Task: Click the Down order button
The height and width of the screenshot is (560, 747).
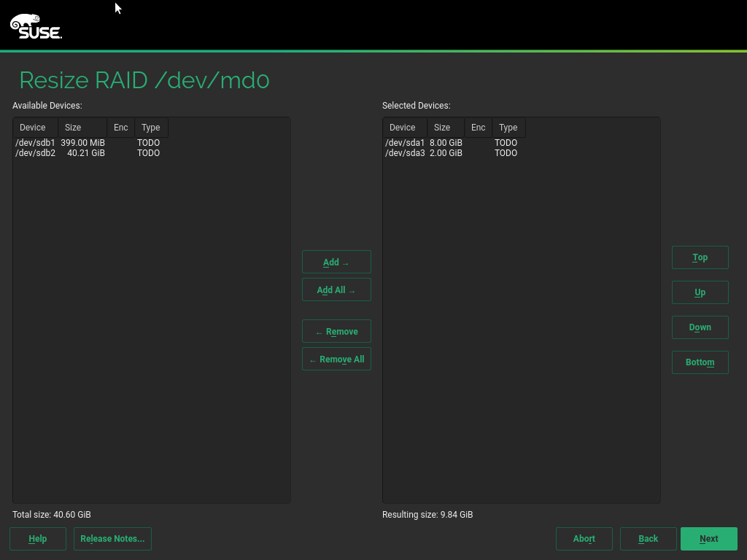Action: 700,327
